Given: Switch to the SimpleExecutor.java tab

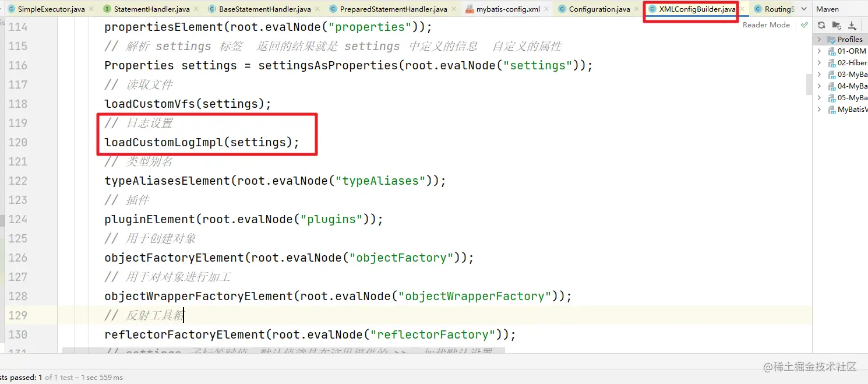Looking at the screenshot, I should (x=51, y=9).
